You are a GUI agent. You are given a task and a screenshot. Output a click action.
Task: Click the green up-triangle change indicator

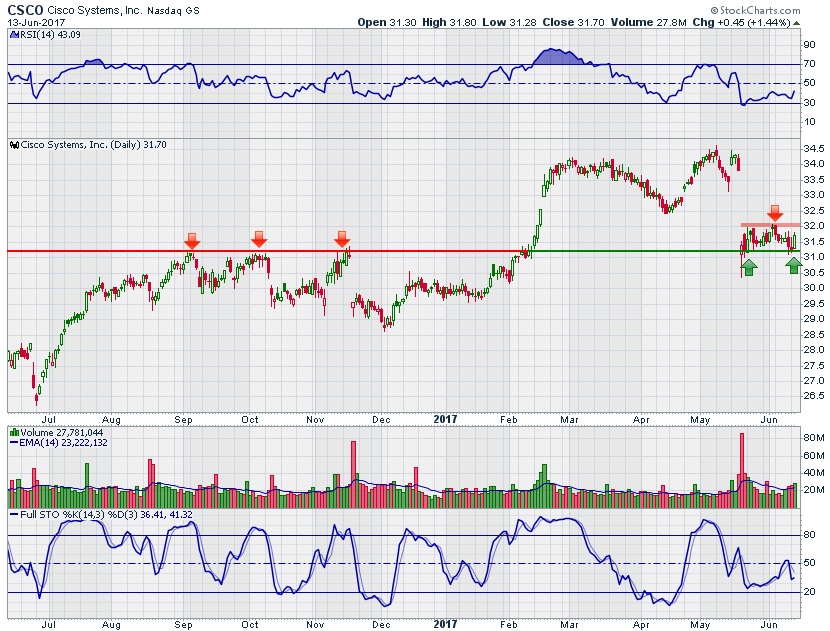pyautogui.click(x=797, y=23)
